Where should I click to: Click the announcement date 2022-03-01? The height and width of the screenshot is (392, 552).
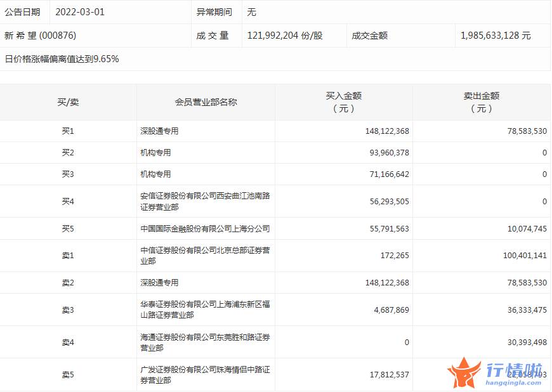pyautogui.click(x=80, y=12)
